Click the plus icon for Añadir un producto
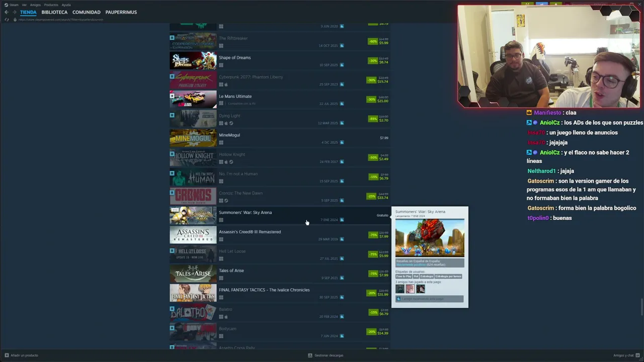 7,355
